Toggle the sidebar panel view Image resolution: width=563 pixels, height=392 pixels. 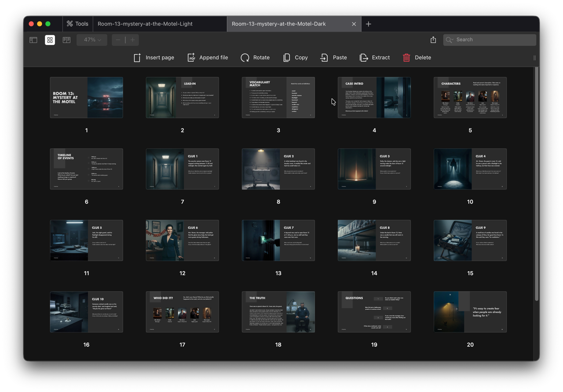point(33,40)
